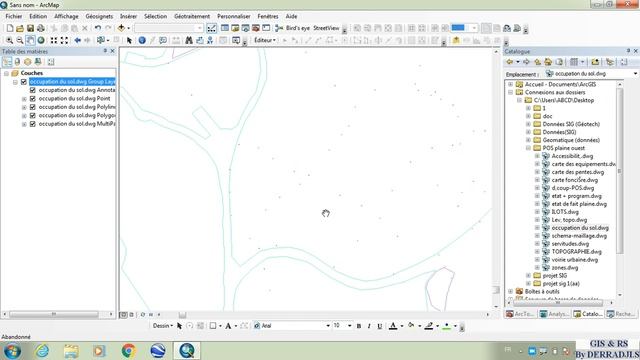Open the Affichage menu
Viewport: 640px width, 360px height.
pyautogui.click(x=66, y=16)
